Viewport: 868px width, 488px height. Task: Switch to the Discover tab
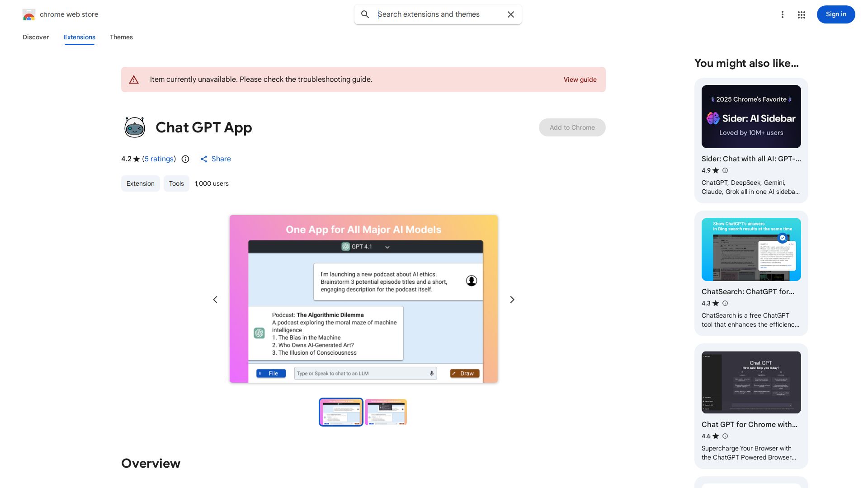tap(36, 37)
